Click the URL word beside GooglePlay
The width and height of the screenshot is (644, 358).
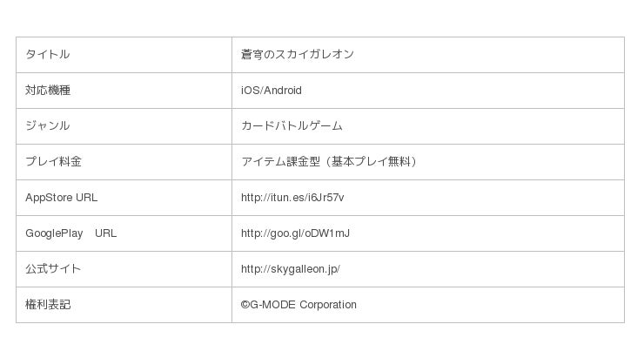pos(105,233)
